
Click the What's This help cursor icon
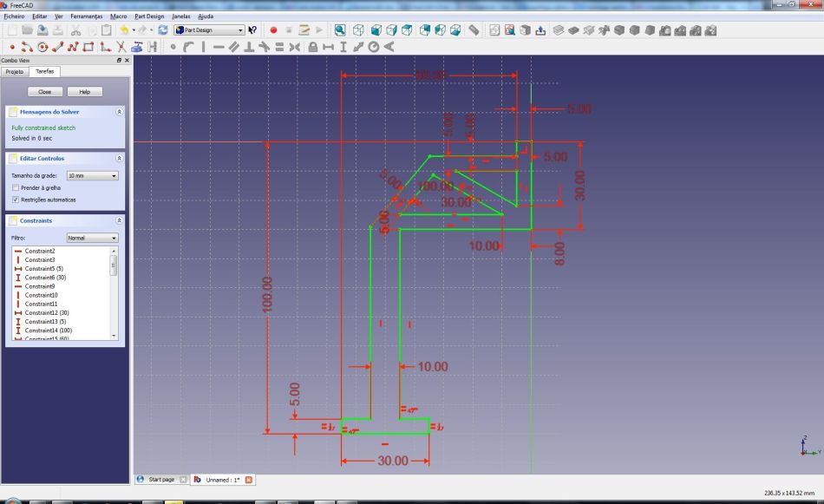pos(252,30)
